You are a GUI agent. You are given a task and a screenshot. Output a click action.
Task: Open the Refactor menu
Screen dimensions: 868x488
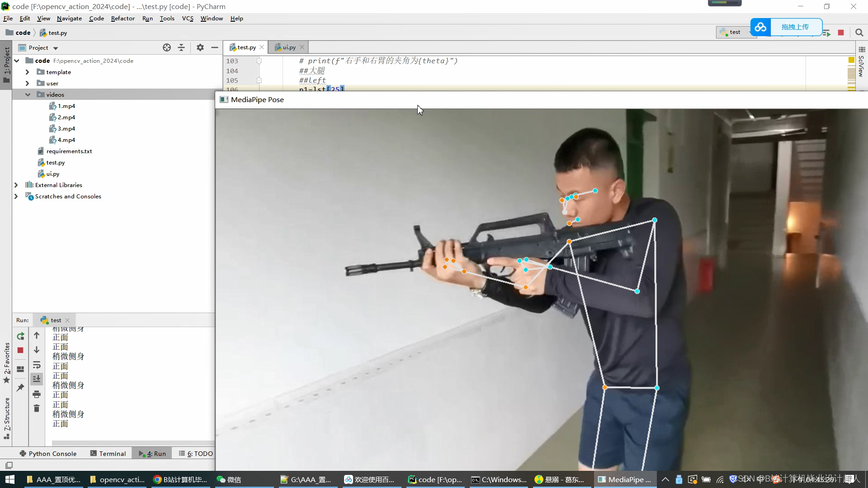point(123,19)
